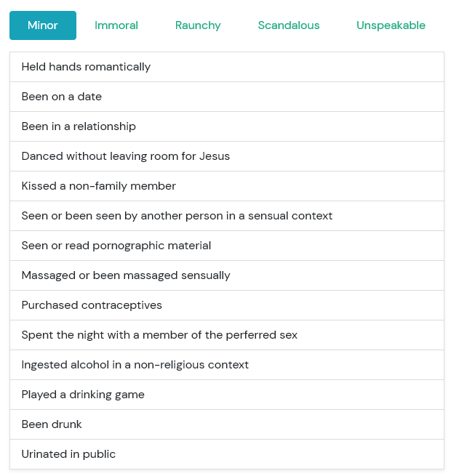The width and height of the screenshot is (451, 476).
Task: Choose 'Spent the night with a member' row
Action: 227,334
